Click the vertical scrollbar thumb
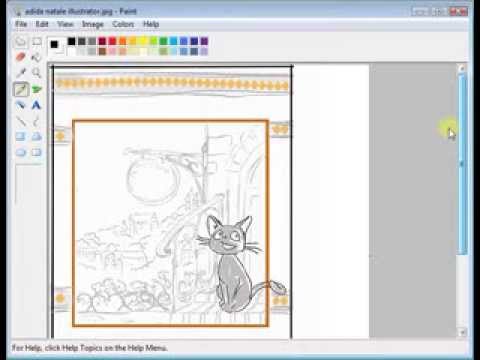Screen dimensions: 480x360 462,165
